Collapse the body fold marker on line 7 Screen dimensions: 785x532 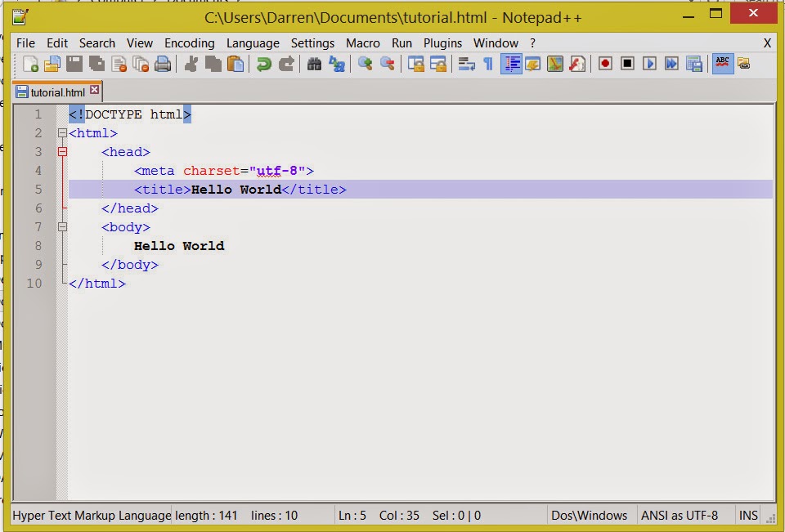(62, 226)
